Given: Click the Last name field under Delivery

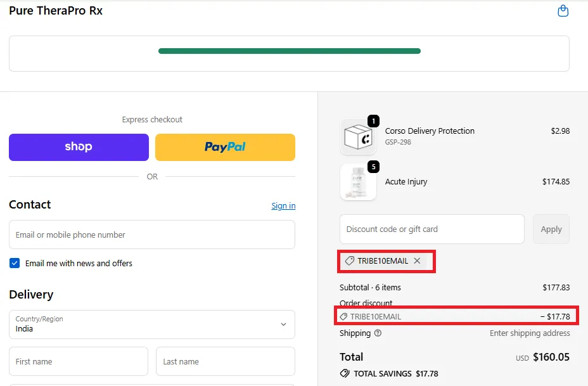Looking at the screenshot, I should [x=226, y=361].
